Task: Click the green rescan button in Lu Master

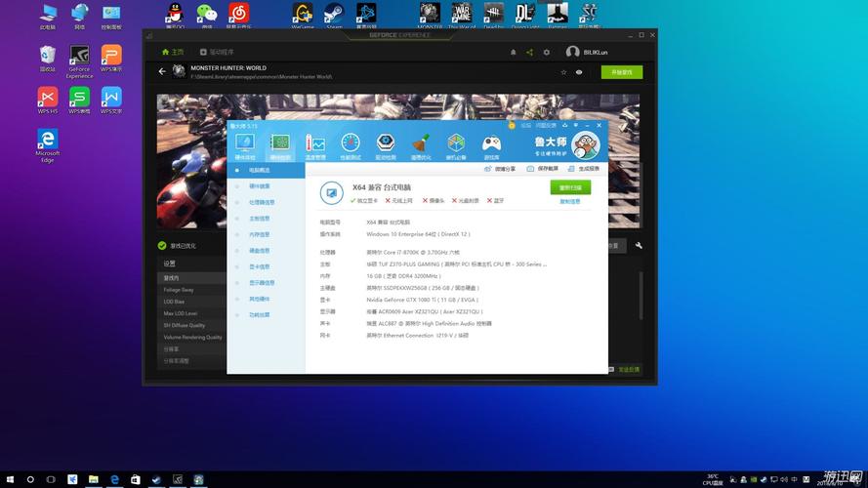Action: coord(570,187)
